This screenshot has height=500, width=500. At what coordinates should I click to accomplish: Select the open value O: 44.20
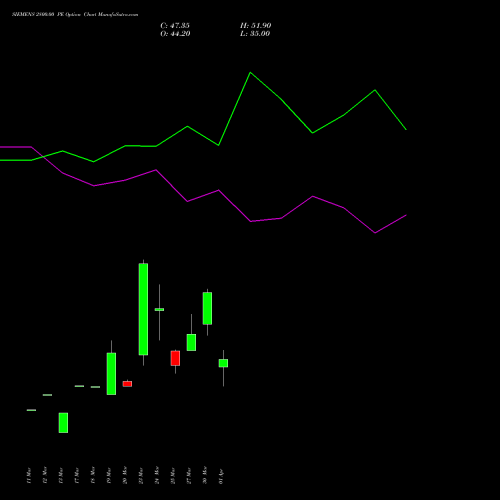point(175,34)
